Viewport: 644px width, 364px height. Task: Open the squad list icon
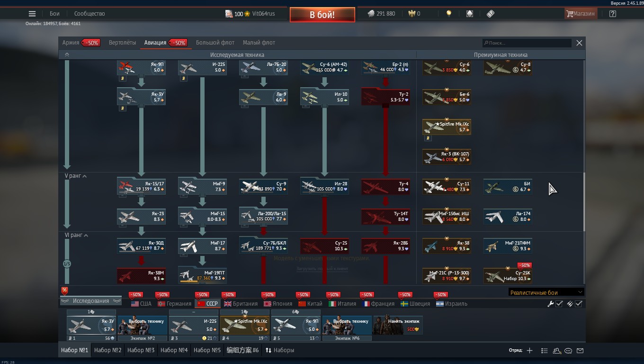tap(544, 351)
